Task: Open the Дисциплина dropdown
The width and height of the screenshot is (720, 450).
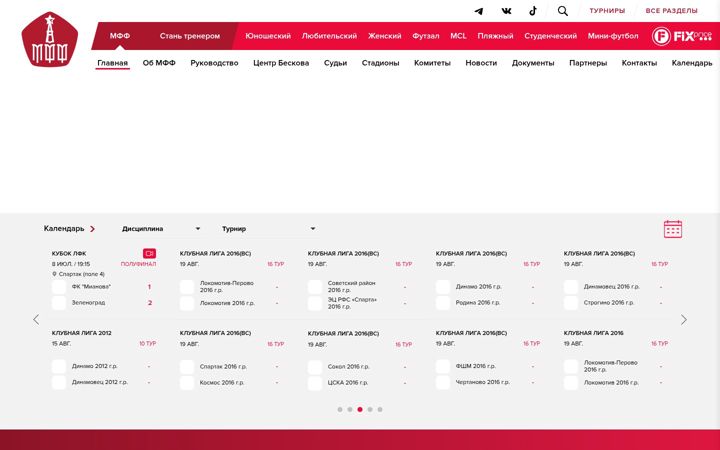Action: coord(161,229)
